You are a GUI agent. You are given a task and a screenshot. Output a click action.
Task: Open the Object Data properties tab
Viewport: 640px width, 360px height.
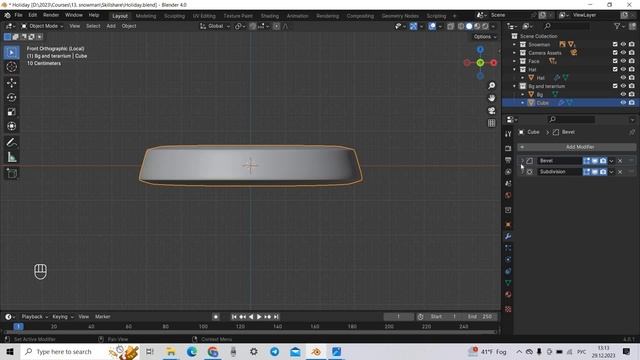tap(508, 282)
